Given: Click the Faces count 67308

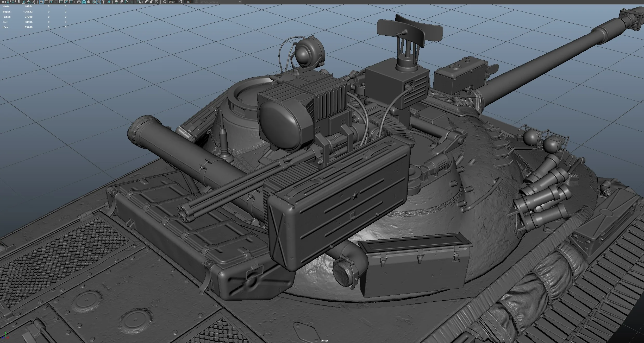Looking at the screenshot, I should tap(29, 17).
